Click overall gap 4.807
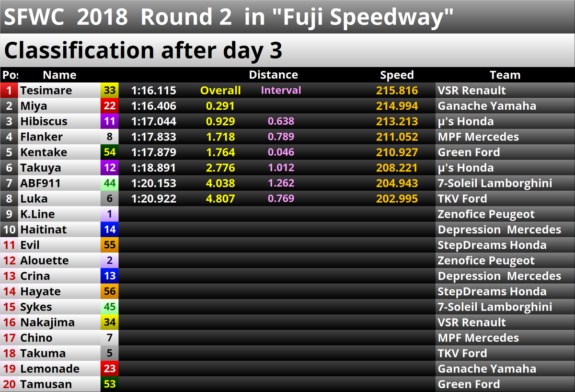The height and width of the screenshot is (392, 575). click(220, 198)
